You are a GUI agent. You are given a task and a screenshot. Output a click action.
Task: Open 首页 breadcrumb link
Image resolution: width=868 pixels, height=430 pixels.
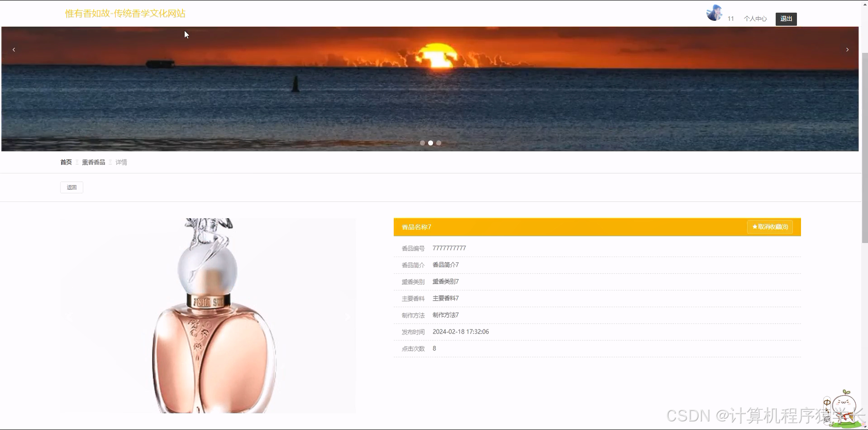(66, 162)
